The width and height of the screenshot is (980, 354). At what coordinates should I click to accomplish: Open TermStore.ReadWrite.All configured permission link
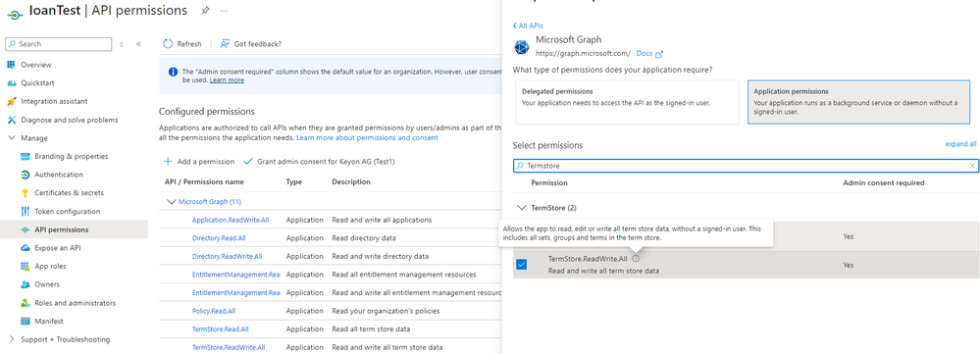(229, 347)
